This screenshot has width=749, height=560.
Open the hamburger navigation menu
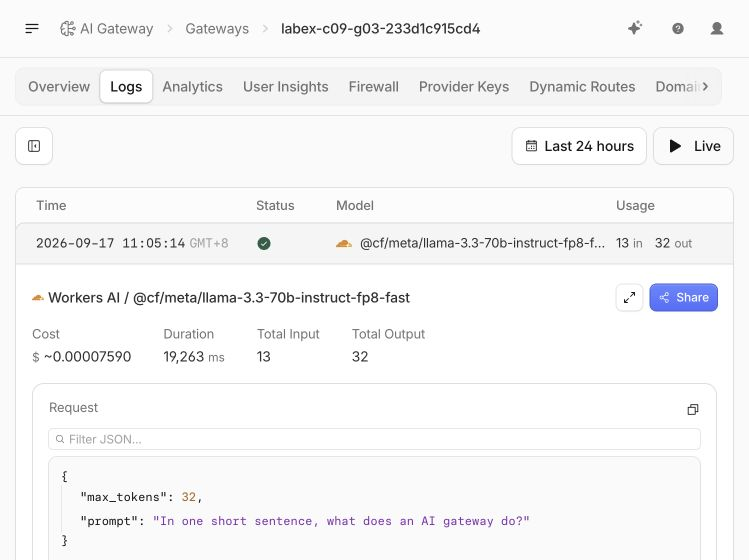tap(32, 29)
